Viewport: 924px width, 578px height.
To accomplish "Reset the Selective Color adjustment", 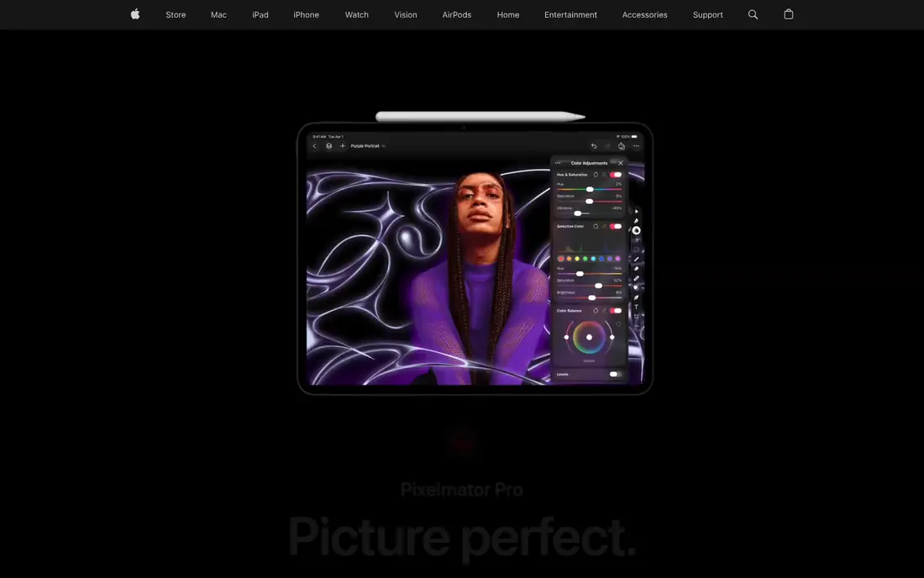I will tap(596, 226).
